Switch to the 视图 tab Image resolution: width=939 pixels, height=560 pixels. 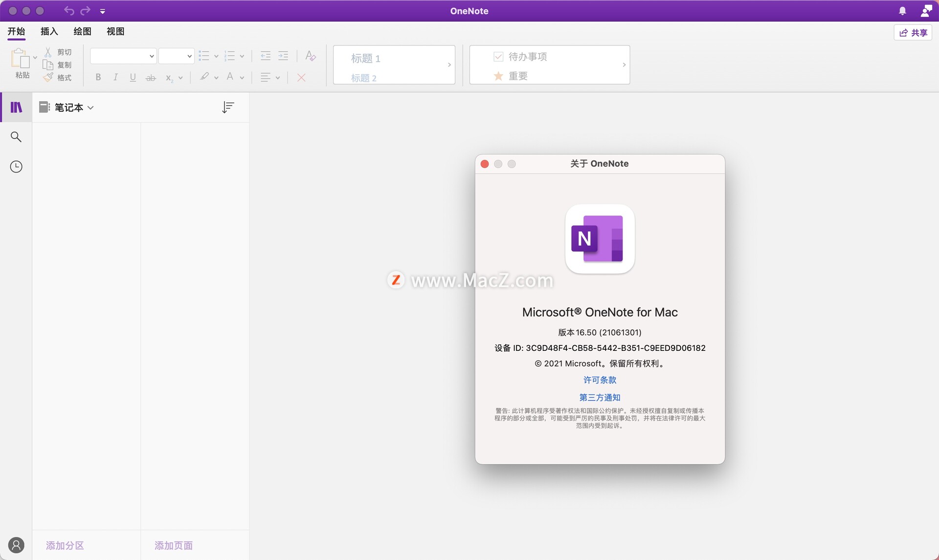(115, 31)
